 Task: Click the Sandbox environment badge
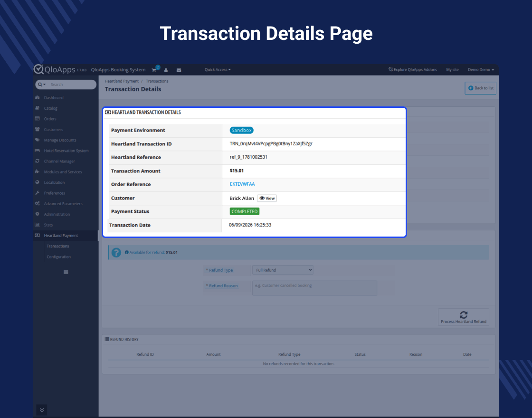pyautogui.click(x=242, y=130)
